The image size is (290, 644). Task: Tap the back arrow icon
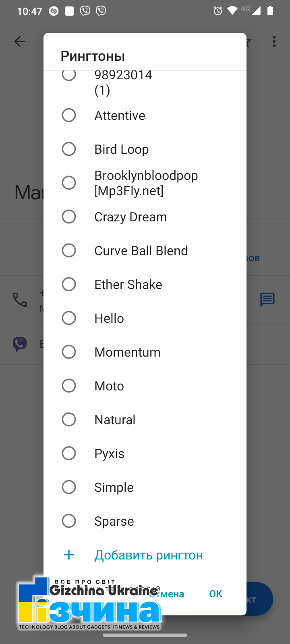coord(20,41)
